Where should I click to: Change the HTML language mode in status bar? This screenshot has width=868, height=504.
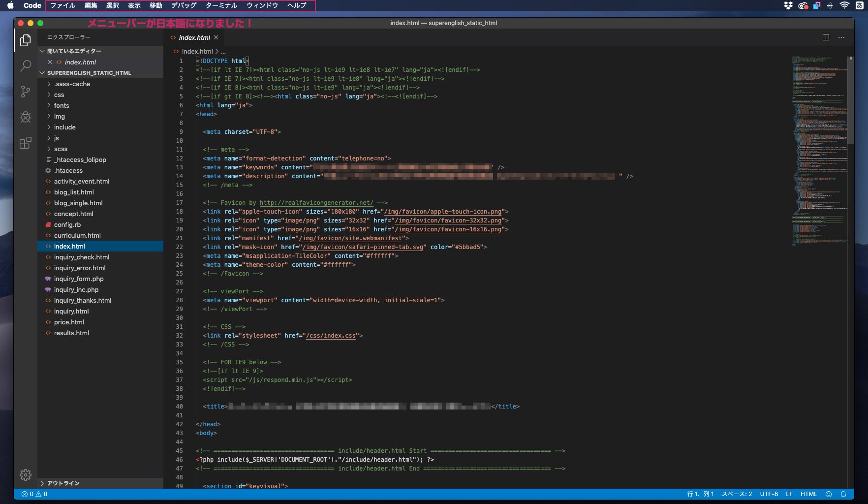point(808,494)
